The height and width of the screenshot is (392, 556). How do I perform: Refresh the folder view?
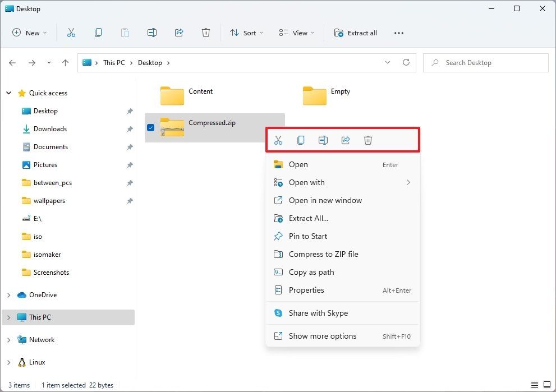[406, 62]
